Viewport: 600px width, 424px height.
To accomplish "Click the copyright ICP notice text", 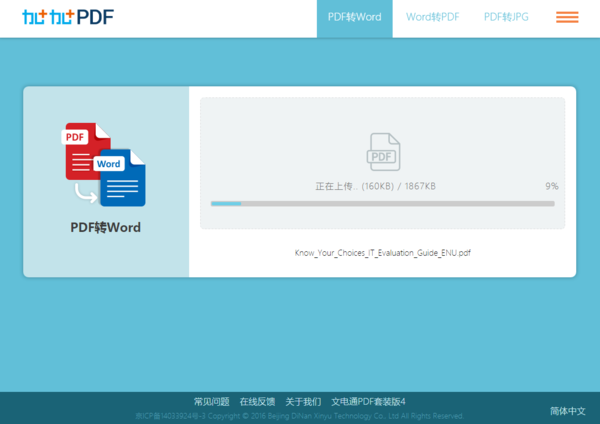I will pos(300,416).
